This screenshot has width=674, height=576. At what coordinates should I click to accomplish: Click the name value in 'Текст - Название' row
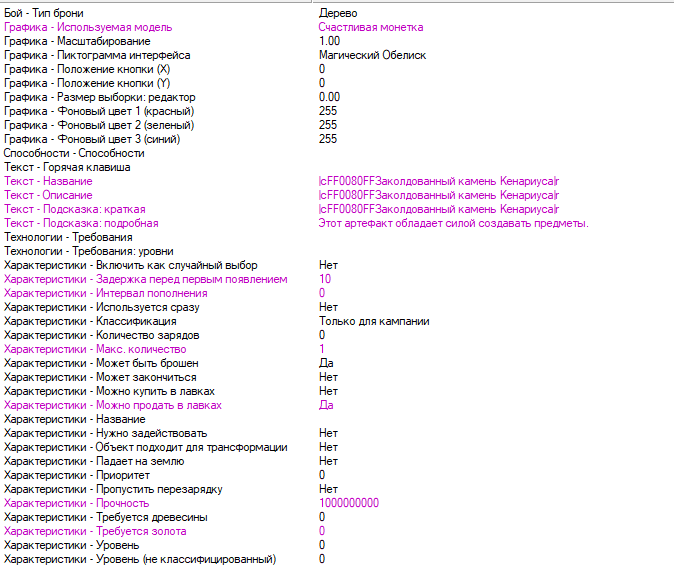(438, 181)
